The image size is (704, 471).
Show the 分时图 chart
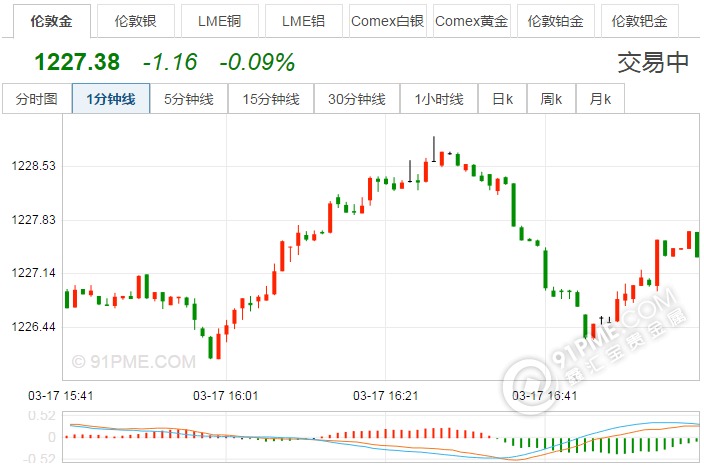click(37, 99)
